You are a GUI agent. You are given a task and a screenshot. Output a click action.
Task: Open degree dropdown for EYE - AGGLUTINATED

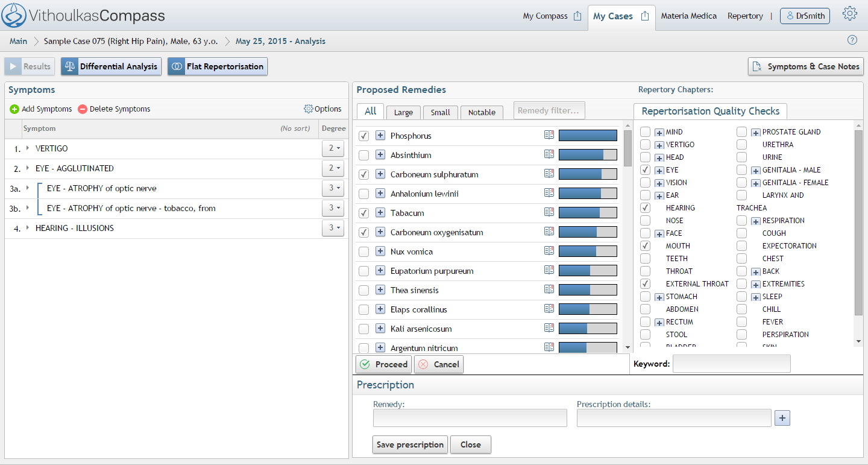(x=333, y=168)
